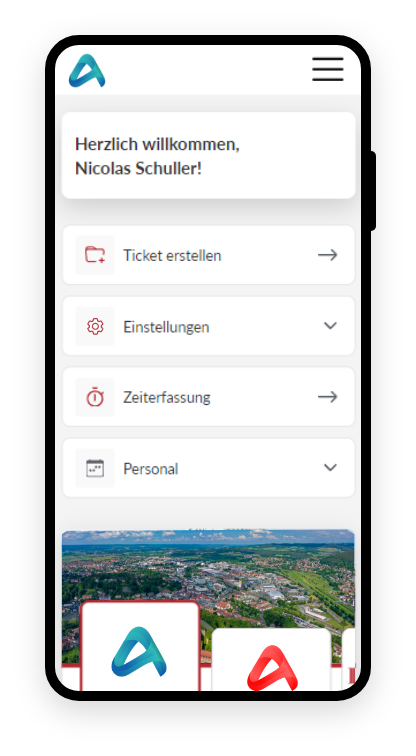Click the Herzlich willkommen greeting card
The image size is (416, 756).
click(x=209, y=155)
